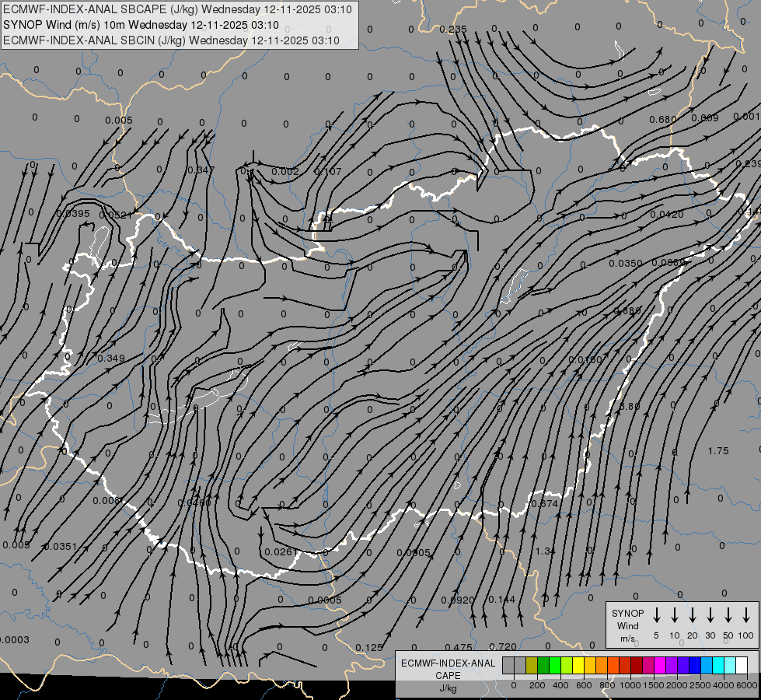Click the 0.574 map value
The image size is (761, 700).
tap(545, 504)
